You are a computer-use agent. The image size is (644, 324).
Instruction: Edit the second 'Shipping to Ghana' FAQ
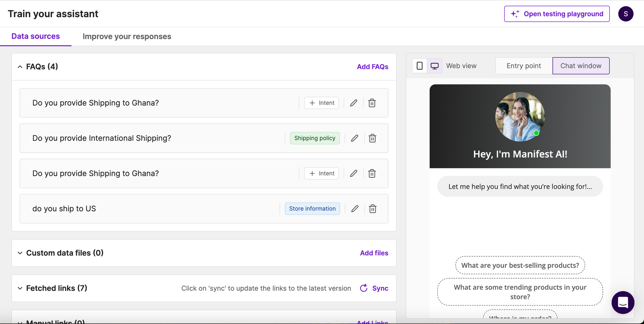tap(354, 174)
